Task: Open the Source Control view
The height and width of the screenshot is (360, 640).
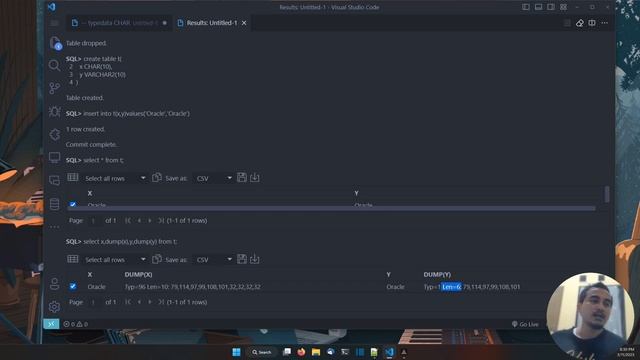Action: click(54, 88)
